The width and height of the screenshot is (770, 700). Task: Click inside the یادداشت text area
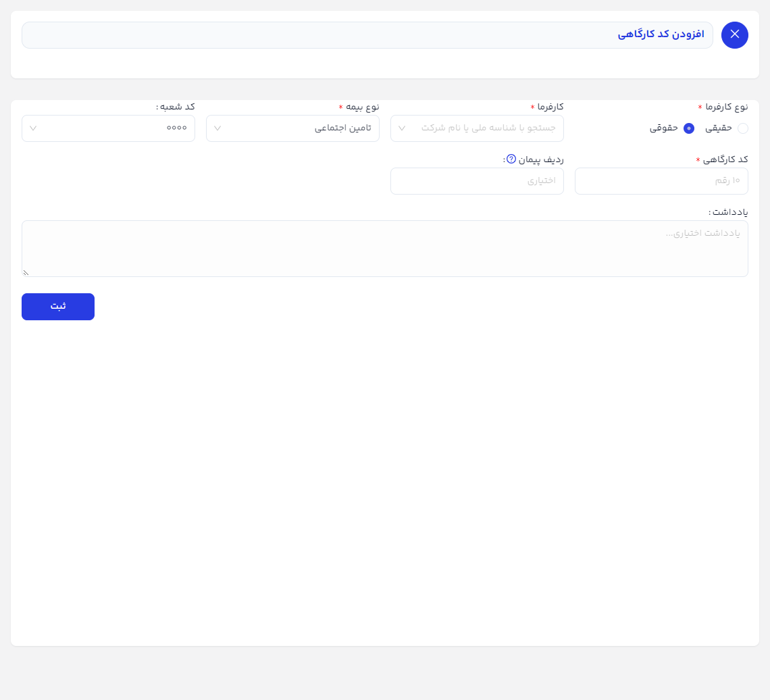384,249
